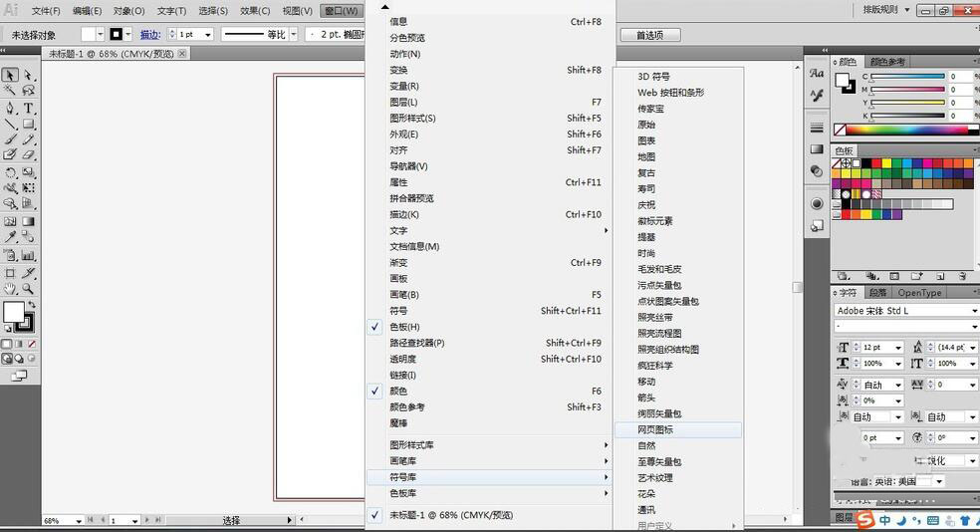The image size is (980, 532).
Task: Choose 路径查找器(P) in the Window menu
Action: pos(487,343)
